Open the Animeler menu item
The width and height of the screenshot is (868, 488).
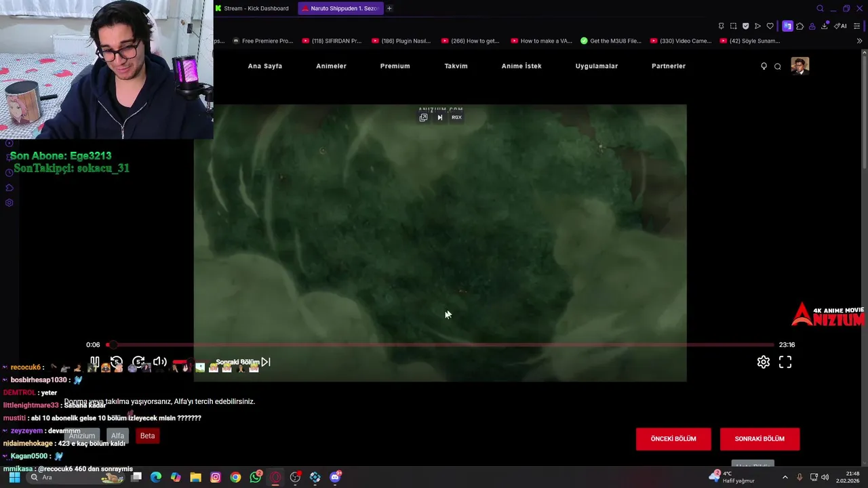click(x=331, y=66)
